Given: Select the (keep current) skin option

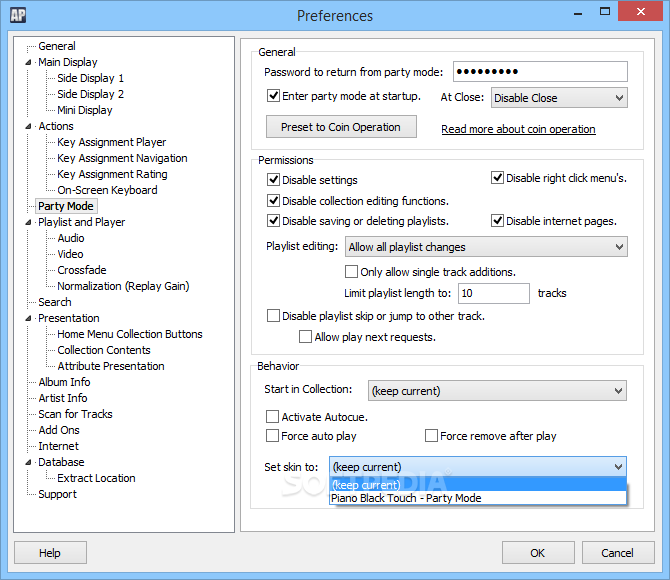Looking at the screenshot, I should point(478,485).
